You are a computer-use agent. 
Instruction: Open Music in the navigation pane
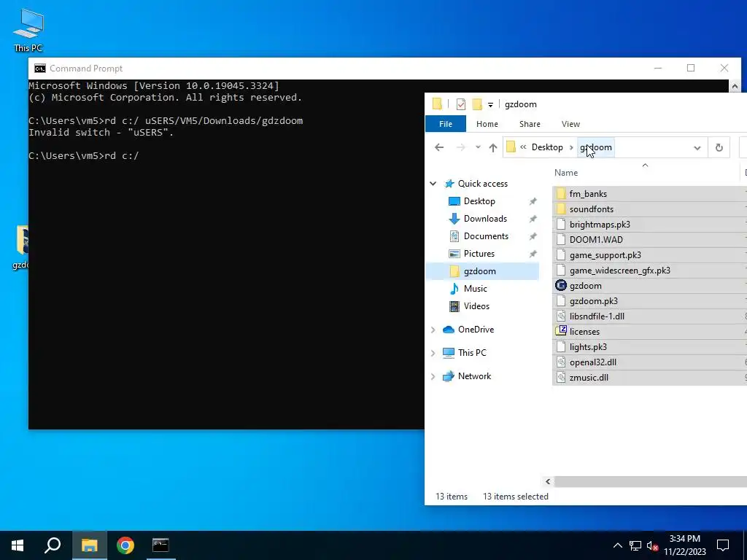475,289
